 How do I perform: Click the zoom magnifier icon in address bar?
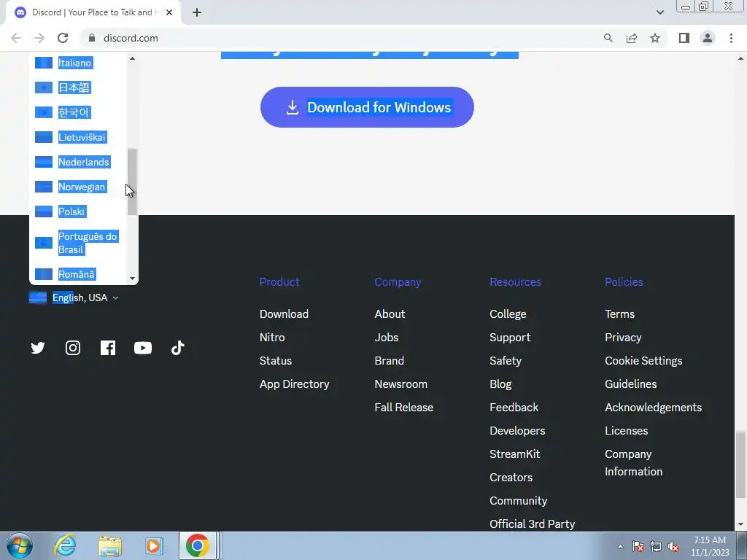pos(608,38)
